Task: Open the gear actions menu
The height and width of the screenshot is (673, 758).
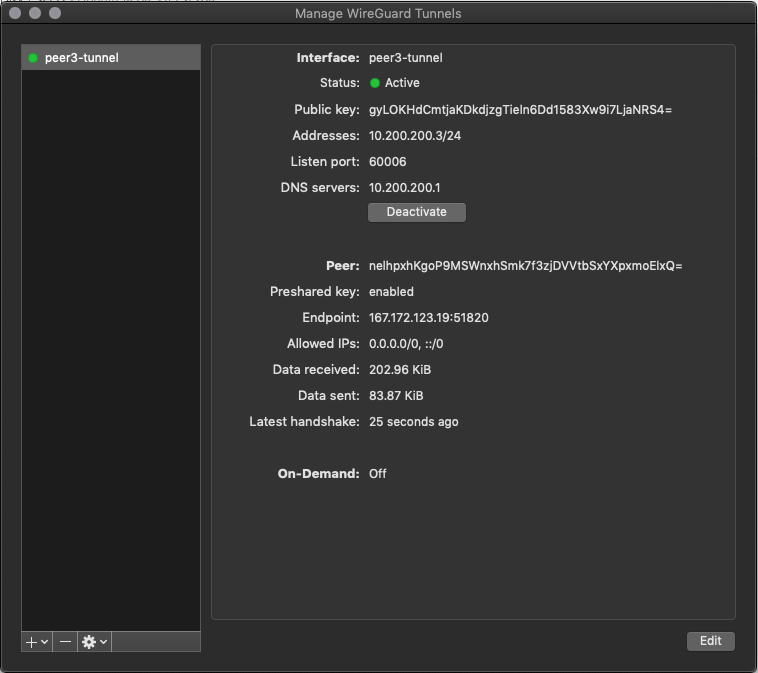Action: [x=94, y=642]
